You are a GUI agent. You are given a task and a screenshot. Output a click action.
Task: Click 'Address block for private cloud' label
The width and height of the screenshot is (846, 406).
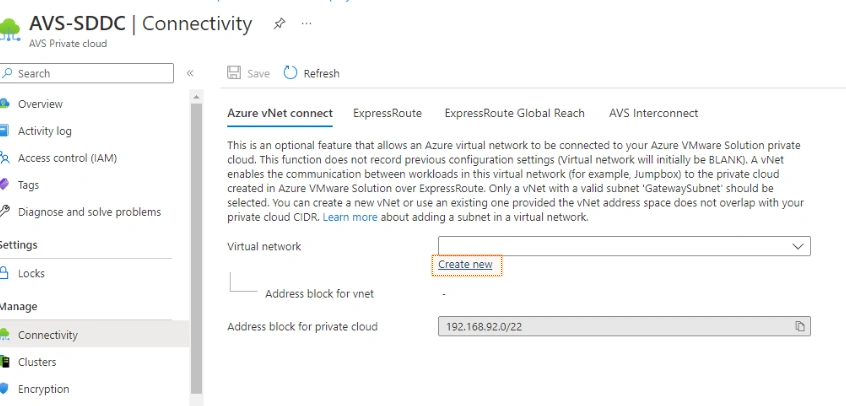302,327
